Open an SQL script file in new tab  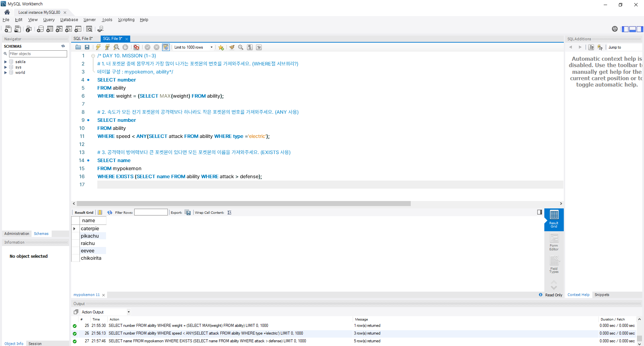coord(17,29)
